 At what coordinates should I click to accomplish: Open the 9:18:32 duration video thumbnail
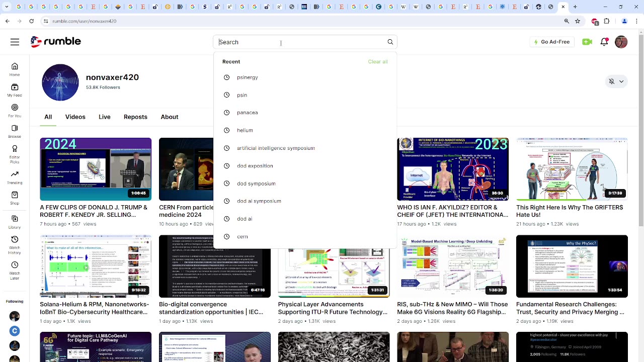click(96, 266)
